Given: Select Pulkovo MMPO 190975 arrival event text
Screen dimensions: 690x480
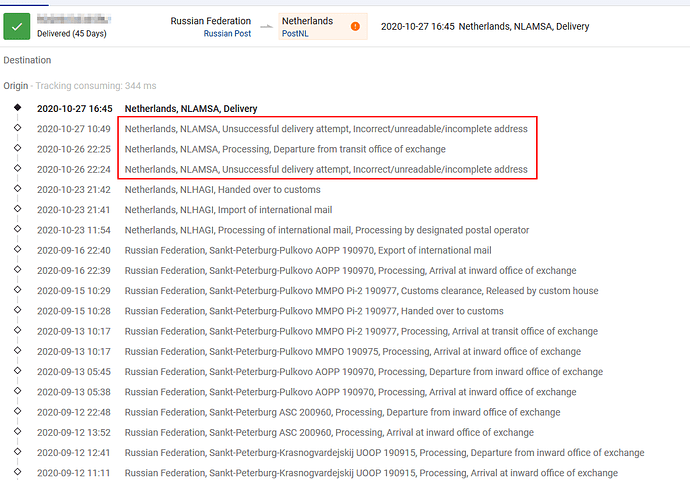Looking at the screenshot, I should coord(352,352).
